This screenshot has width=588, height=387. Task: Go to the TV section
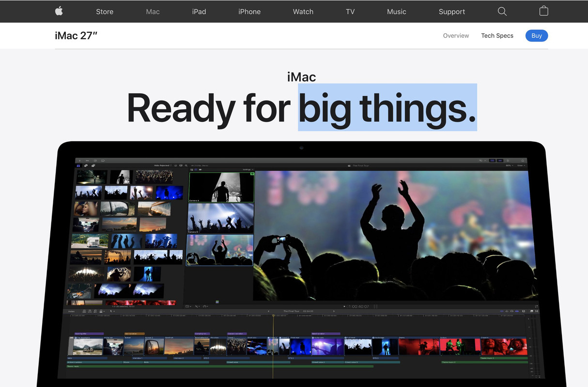pos(350,12)
